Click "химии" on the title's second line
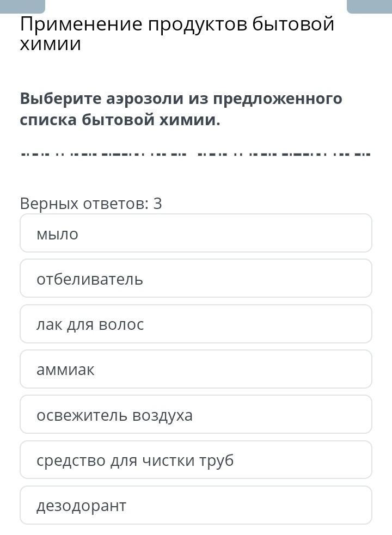 pos(50,44)
